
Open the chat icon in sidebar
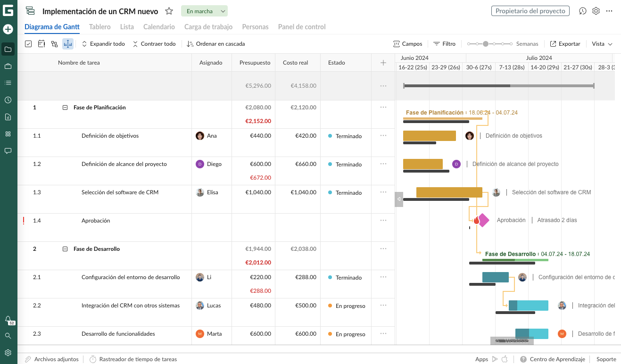pyautogui.click(x=8, y=151)
